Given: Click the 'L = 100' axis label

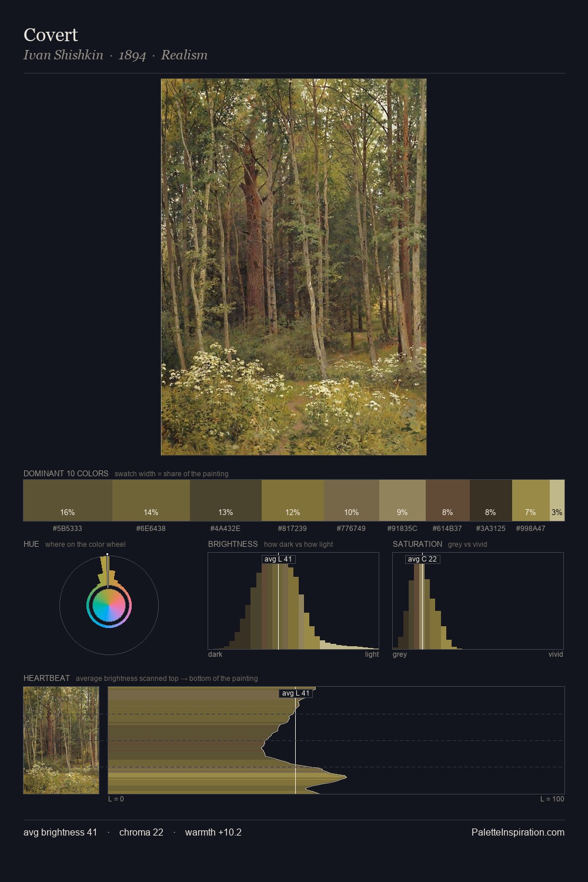Looking at the screenshot, I should 552,799.
